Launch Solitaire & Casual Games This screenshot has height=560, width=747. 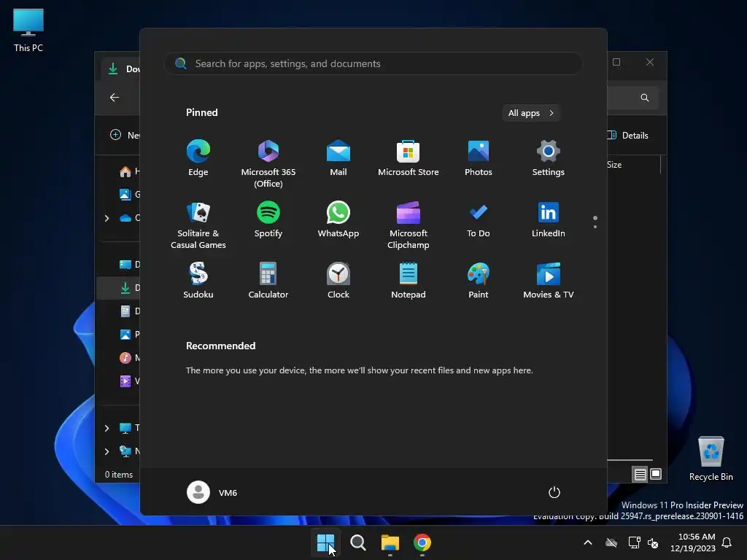click(x=198, y=225)
